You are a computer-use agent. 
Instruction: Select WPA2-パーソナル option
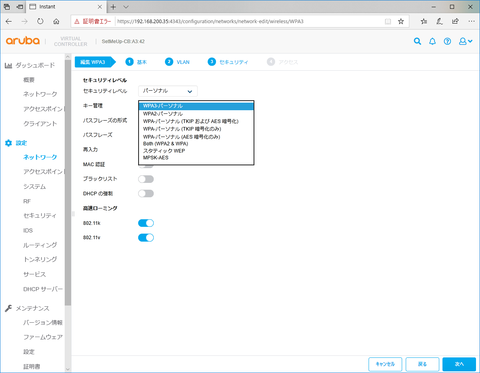coord(196,114)
